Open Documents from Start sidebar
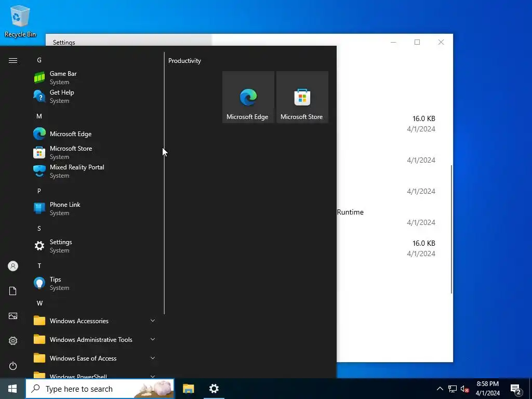The height and width of the screenshot is (399, 532). pos(13,291)
